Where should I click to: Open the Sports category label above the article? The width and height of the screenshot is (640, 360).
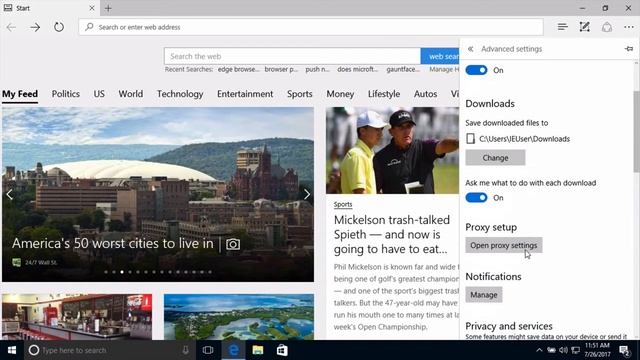343,204
